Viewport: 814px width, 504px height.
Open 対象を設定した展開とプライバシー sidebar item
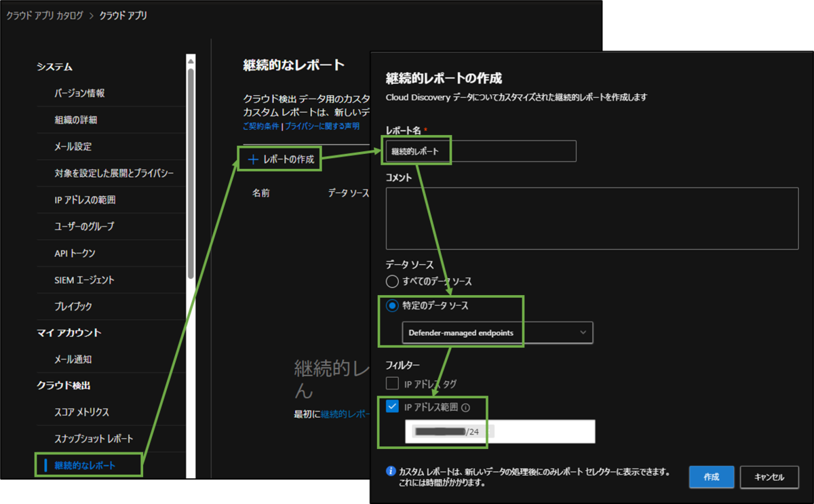click(114, 173)
